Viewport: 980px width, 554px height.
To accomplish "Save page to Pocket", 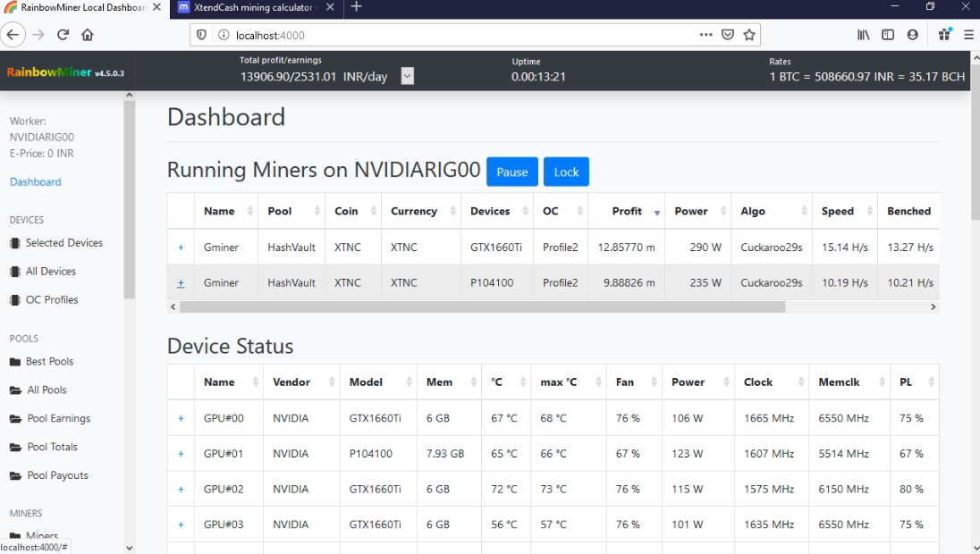I will (x=728, y=35).
